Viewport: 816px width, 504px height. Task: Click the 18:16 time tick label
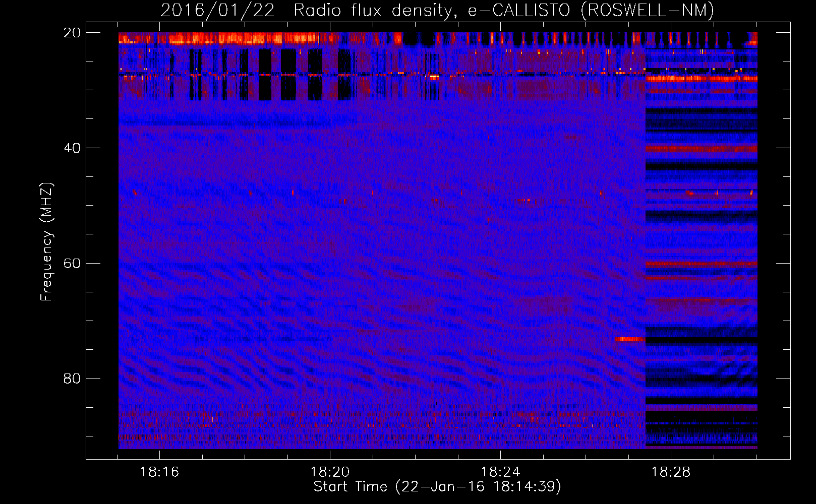[159, 472]
